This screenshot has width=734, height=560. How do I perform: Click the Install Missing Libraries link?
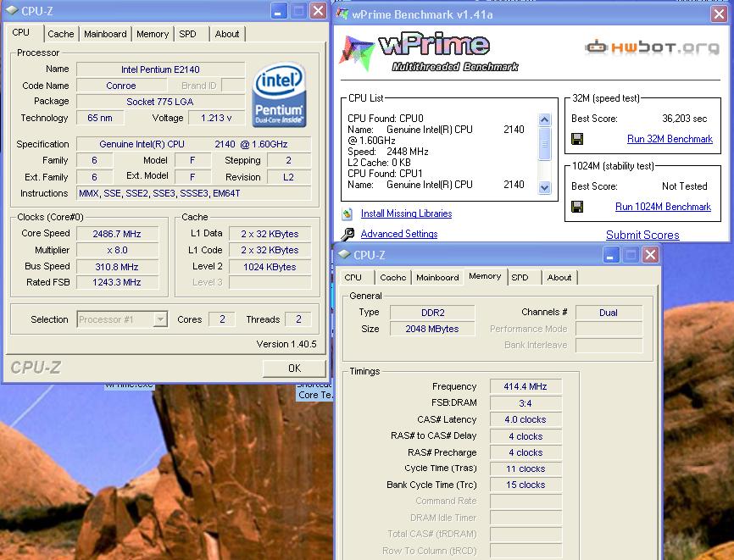pos(406,213)
